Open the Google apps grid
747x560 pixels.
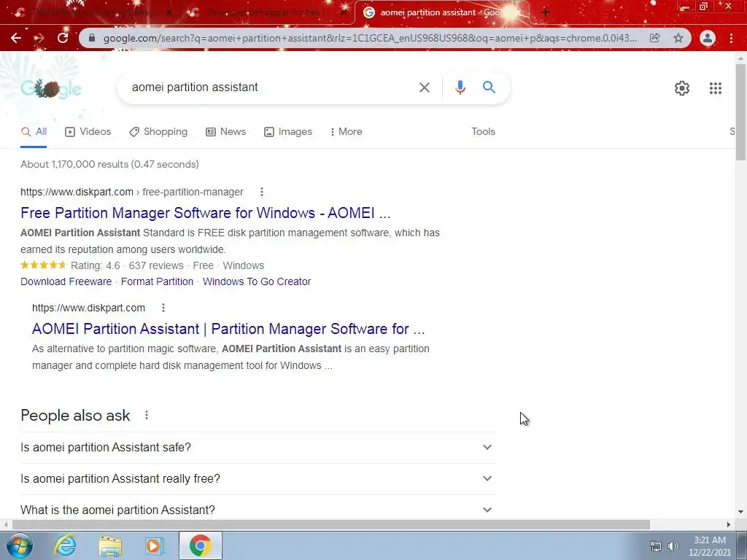tap(715, 88)
